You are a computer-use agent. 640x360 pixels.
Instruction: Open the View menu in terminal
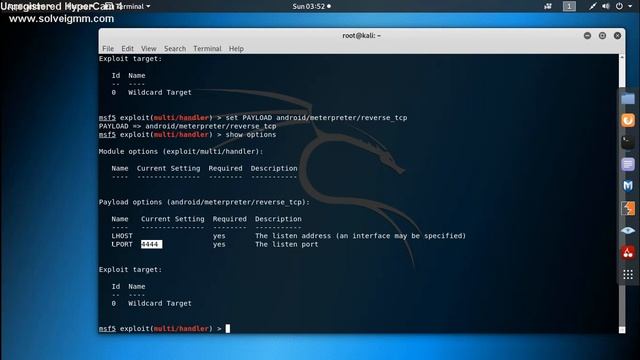coord(149,49)
